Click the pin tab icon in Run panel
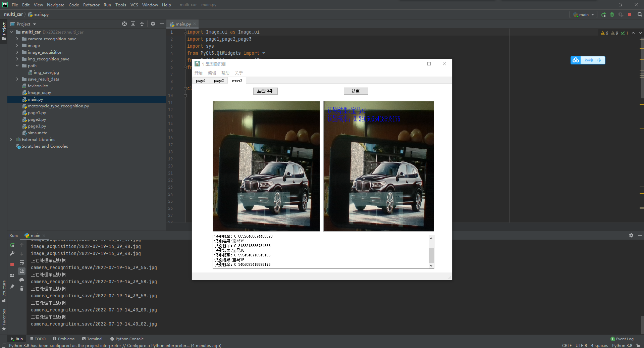The width and height of the screenshot is (644, 348). [12, 286]
